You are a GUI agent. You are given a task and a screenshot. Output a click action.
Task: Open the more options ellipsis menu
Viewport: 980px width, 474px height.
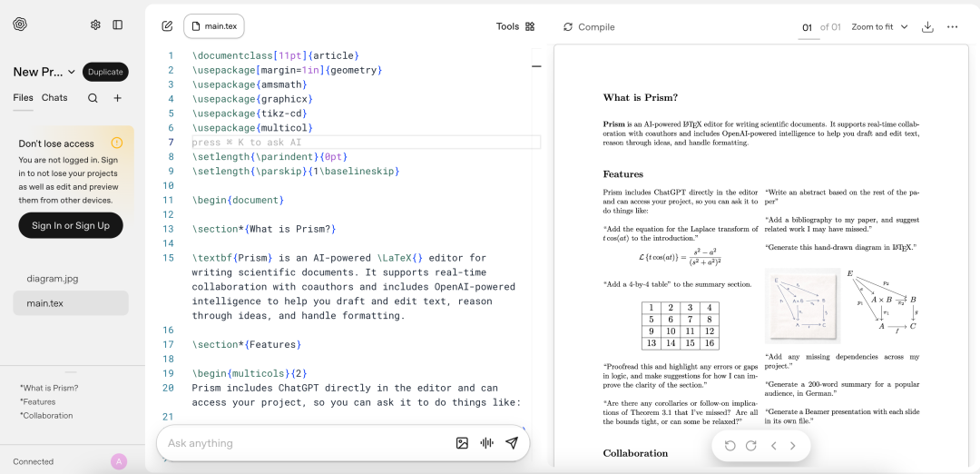pyautogui.click(x=953, y=27)
